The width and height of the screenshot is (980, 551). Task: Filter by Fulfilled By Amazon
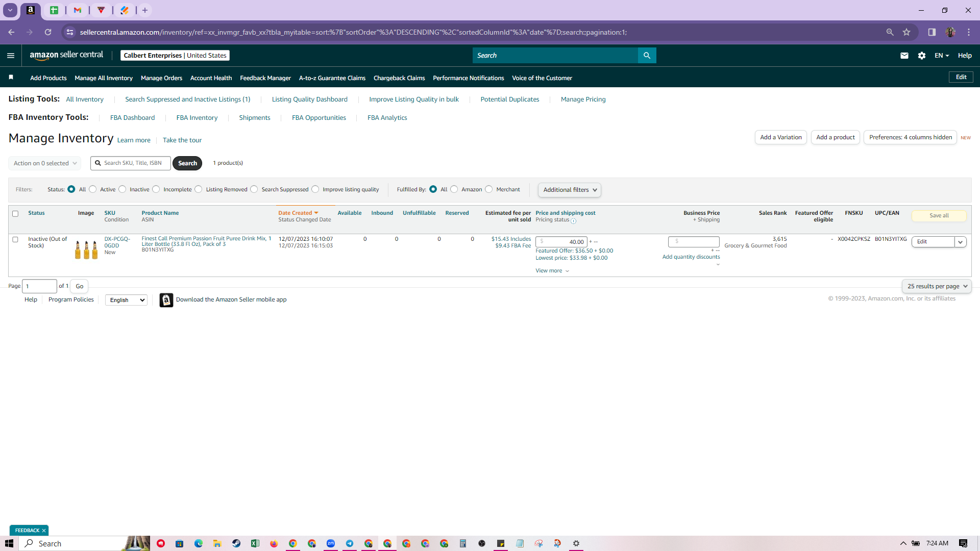454,189
